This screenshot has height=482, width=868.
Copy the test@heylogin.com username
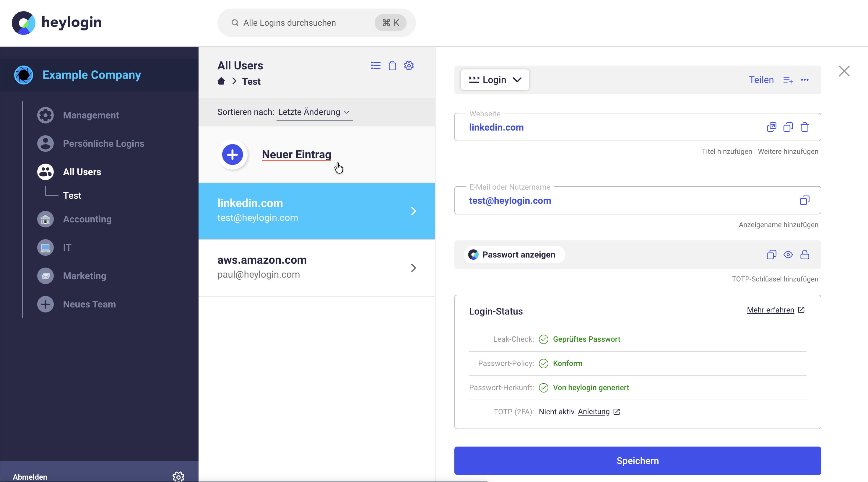tap(805, 201)
